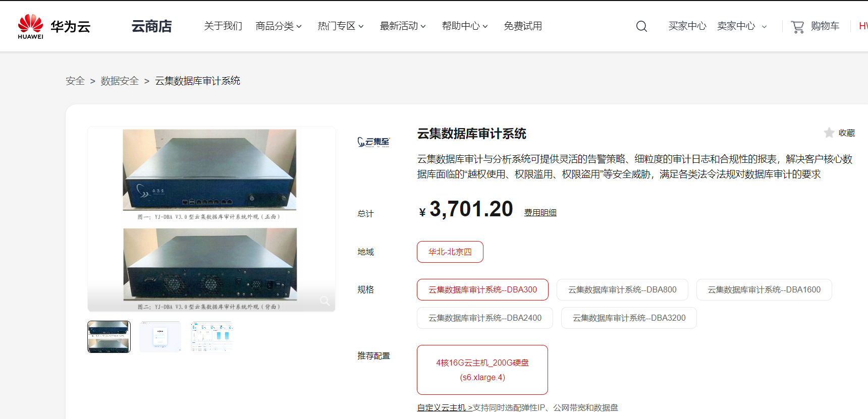
Task: Select the DBA300 specification
Action: coord(482,290)
